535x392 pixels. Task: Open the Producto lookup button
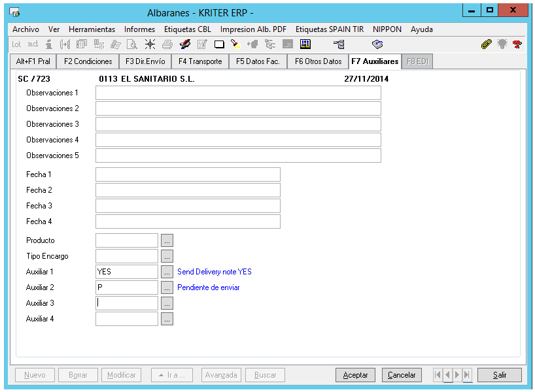(167, 240)
